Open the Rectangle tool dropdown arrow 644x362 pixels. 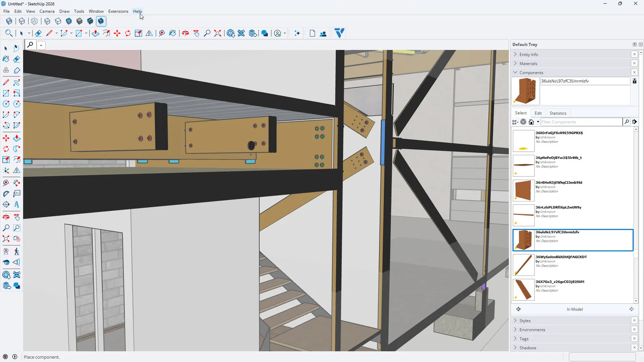(86, 33)
